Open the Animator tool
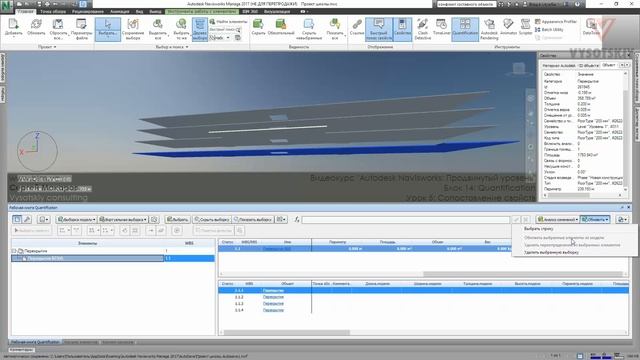This screenshot has height=360, width=640. tap(508, 27)
